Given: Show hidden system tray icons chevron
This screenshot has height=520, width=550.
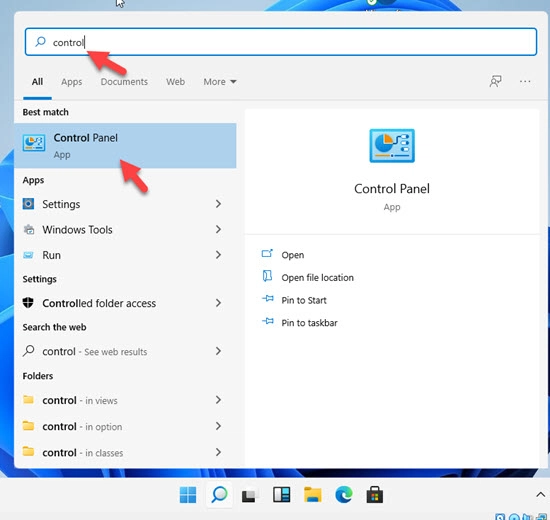Looking at the screenshot, I should click(x=541, y=495).
